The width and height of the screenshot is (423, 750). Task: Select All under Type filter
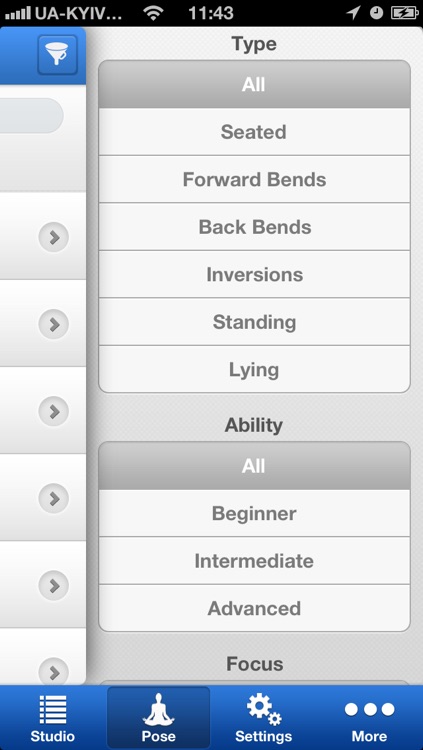(254, 84)
